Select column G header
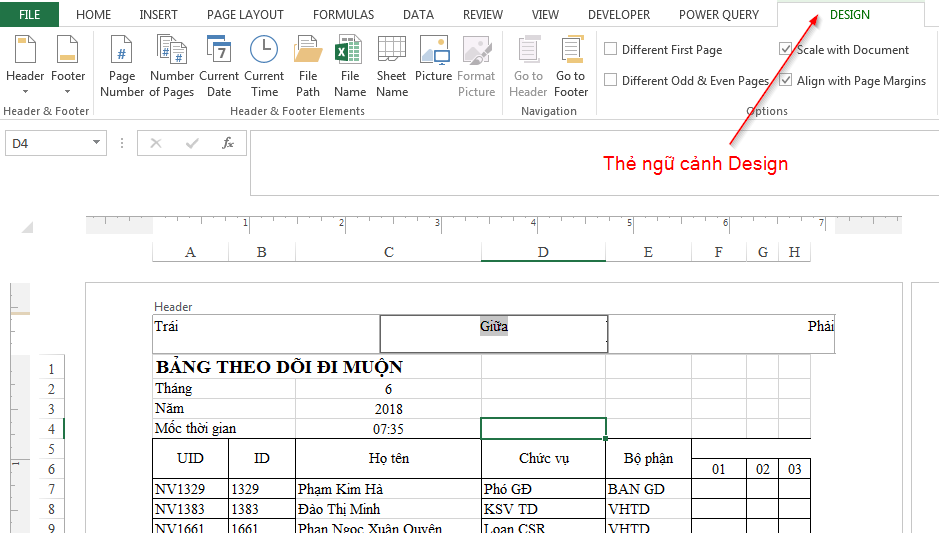The width and height of the screenshot is (939, 533). coord(762,252)
